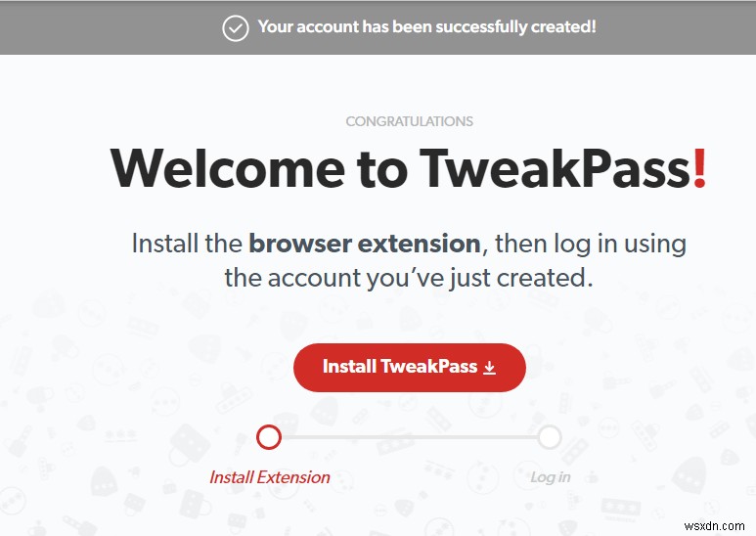The height and width of the screenshot is (536, 756).
Task: Select the gray Log in step circle
Action: (x=550, y=437)
